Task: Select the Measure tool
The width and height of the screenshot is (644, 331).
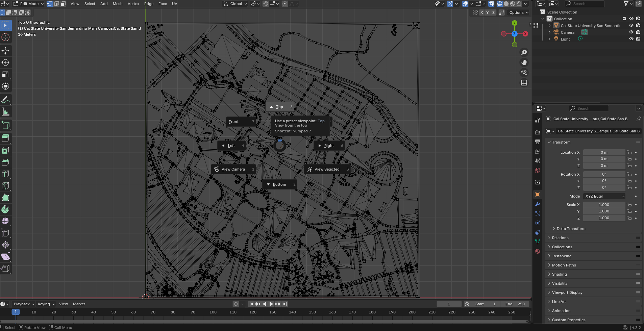Action: [5, 111]
